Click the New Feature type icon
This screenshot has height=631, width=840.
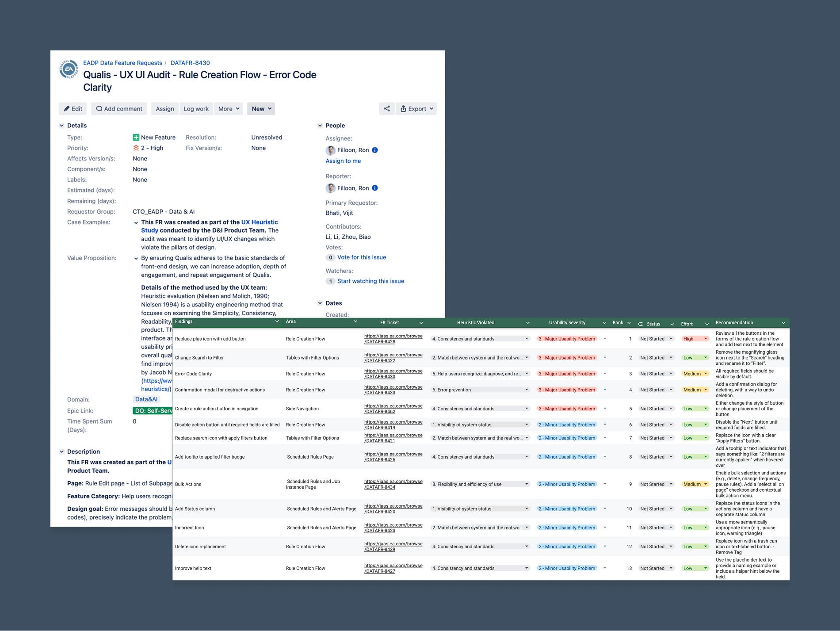click(x=136, y=138)
